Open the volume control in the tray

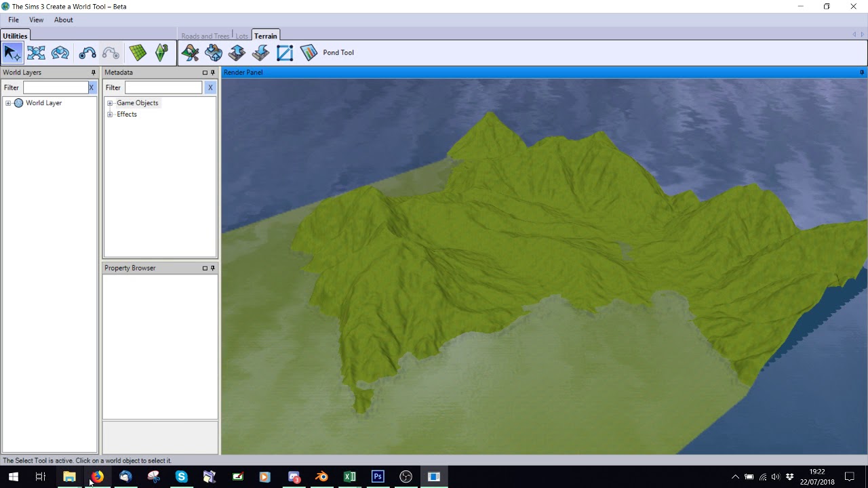pyautogui.click(x=776, y=477)
